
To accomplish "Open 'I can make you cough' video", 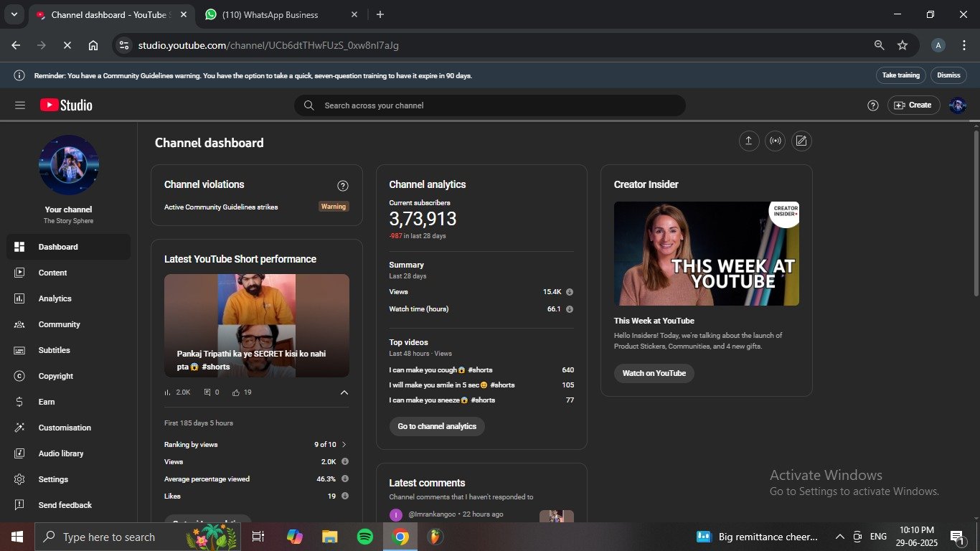I will (440, 370).
